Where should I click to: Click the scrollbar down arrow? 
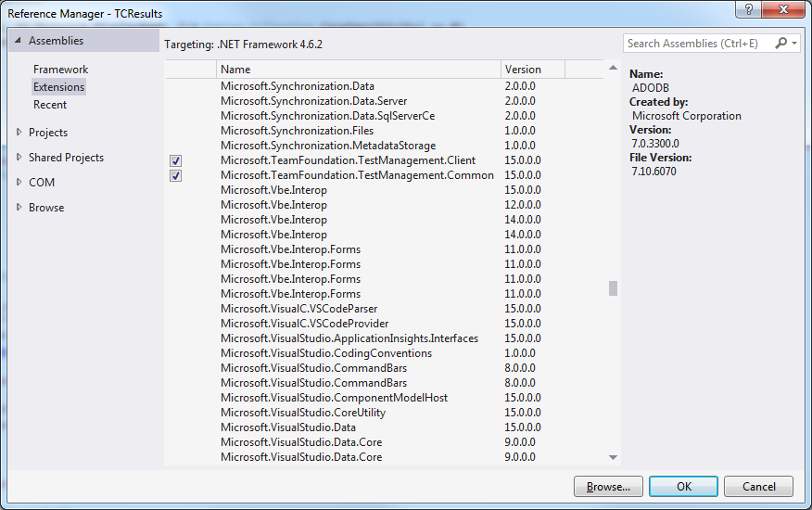click(x=613, y=458)
